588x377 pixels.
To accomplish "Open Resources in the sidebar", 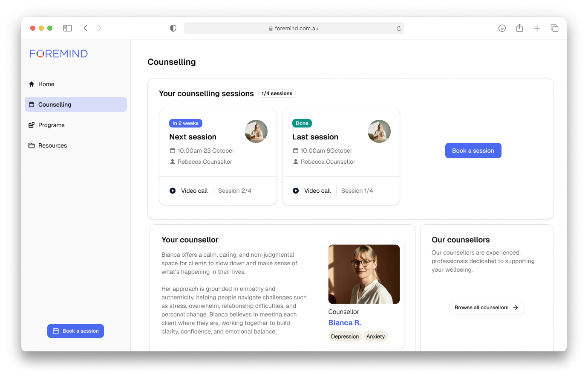I will [x=76, y=145].
